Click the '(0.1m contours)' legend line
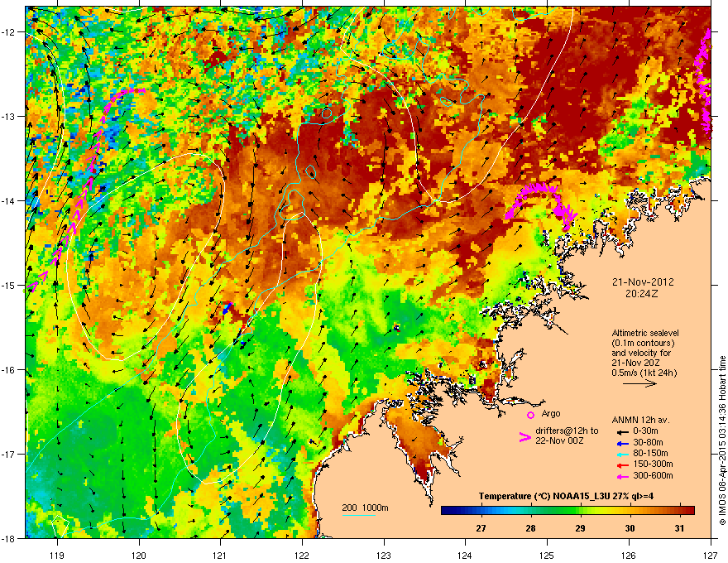 click(x=644, y=343)
